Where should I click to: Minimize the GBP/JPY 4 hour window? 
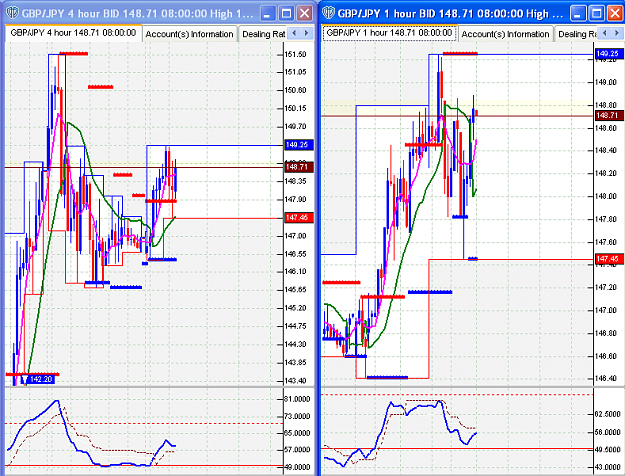pyautogui.click(x=268, y=14)
